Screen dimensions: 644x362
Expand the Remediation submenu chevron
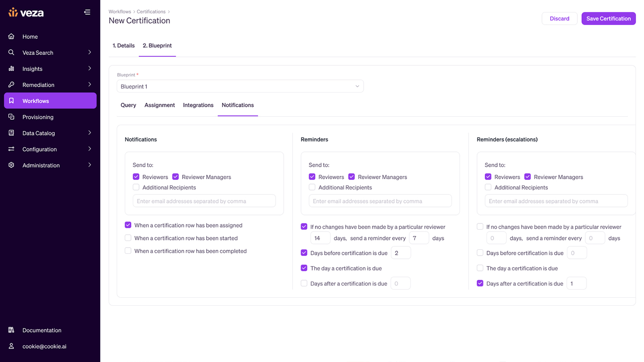tap(89, 84)
